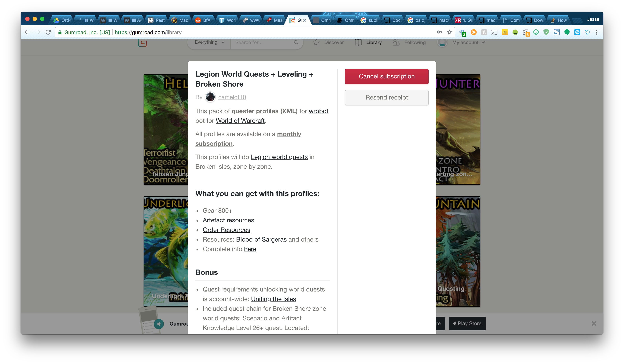
Task: Click the Following people icon
Action: pos(396,42)
